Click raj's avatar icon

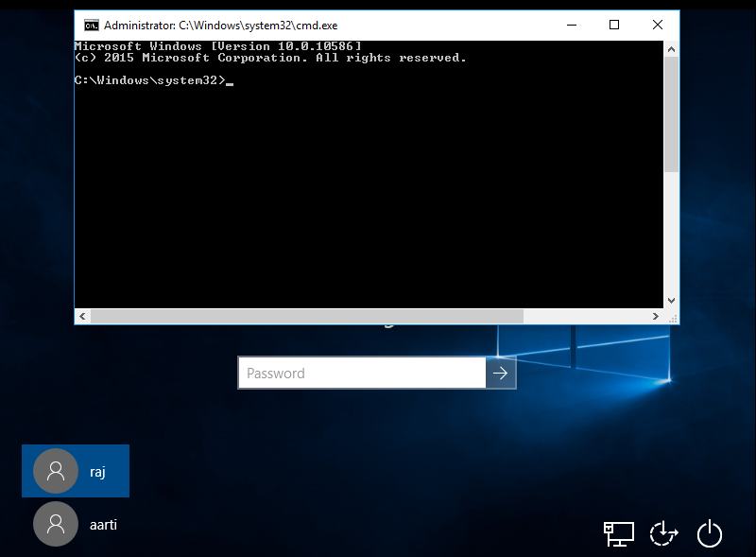[56, 471]
